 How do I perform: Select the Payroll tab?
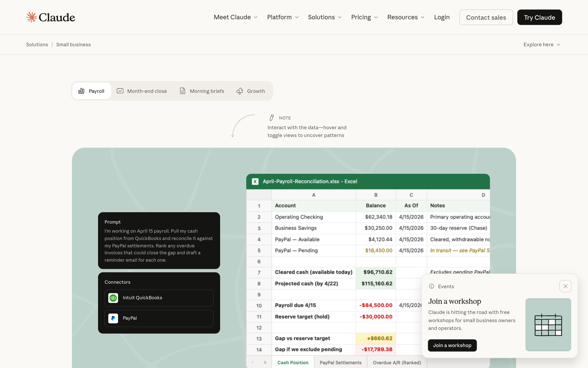92,91
